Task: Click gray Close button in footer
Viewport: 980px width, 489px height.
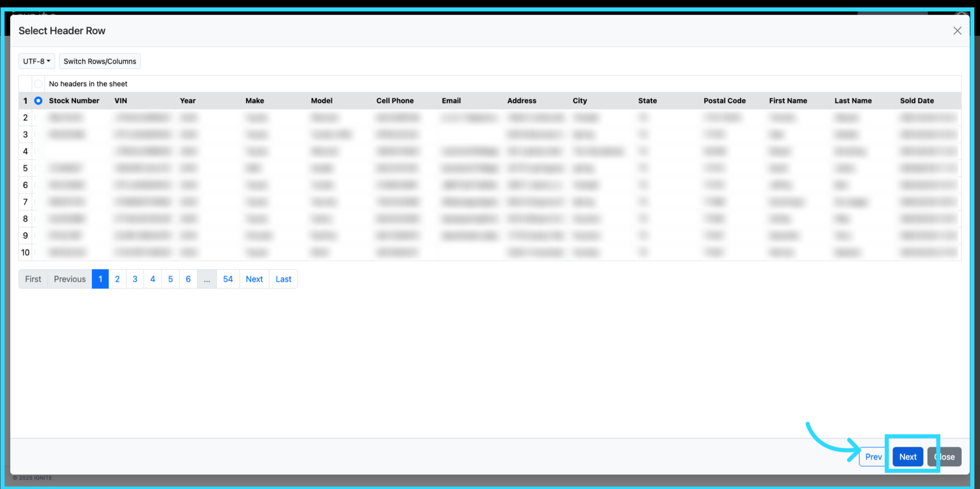Action: click(x=947, y=457)
